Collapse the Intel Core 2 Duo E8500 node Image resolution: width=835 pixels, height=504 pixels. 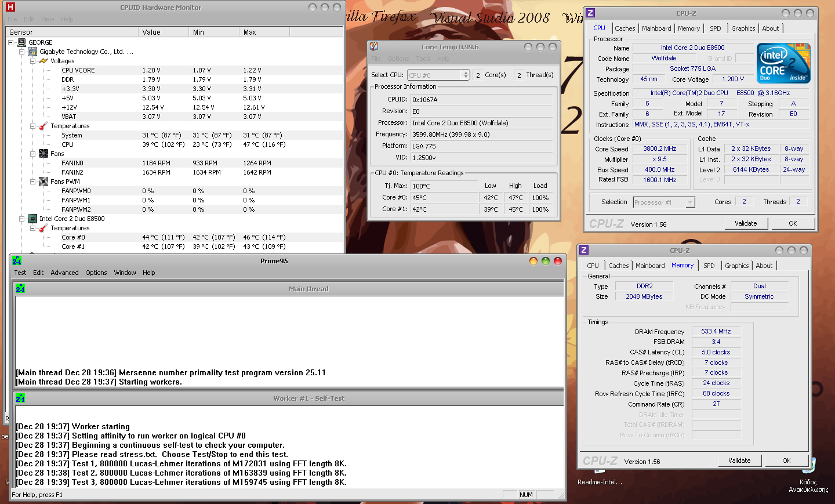[x=21, y=219]
